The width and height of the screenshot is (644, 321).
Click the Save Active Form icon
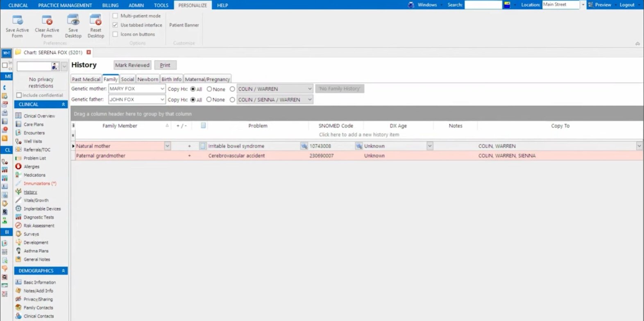17,20
